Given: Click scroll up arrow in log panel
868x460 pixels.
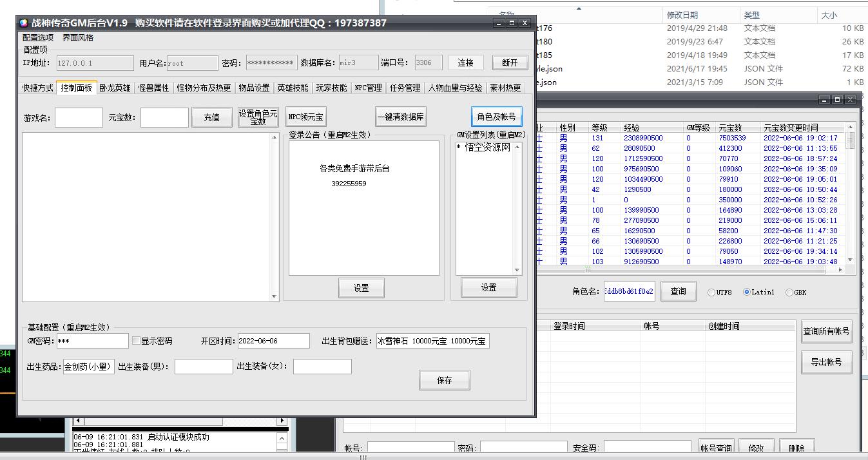Looking at the screenshot, I should click(x=282, y=438).
